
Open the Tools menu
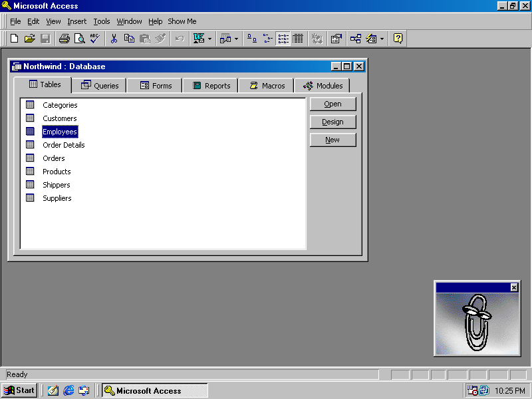(102, 21)
